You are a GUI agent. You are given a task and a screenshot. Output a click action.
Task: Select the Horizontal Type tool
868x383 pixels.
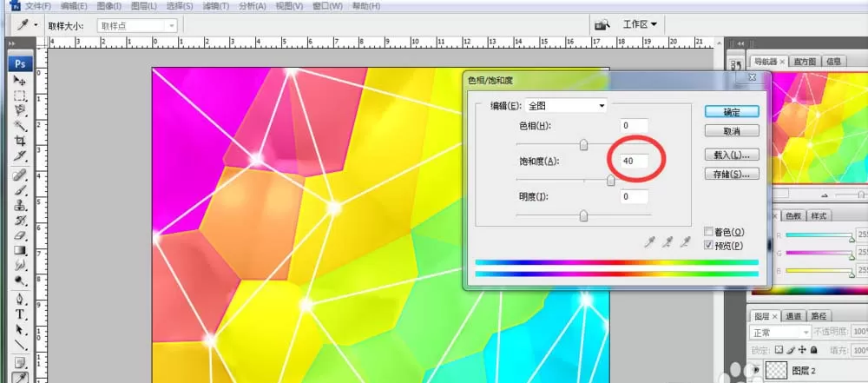coord(20,315)
